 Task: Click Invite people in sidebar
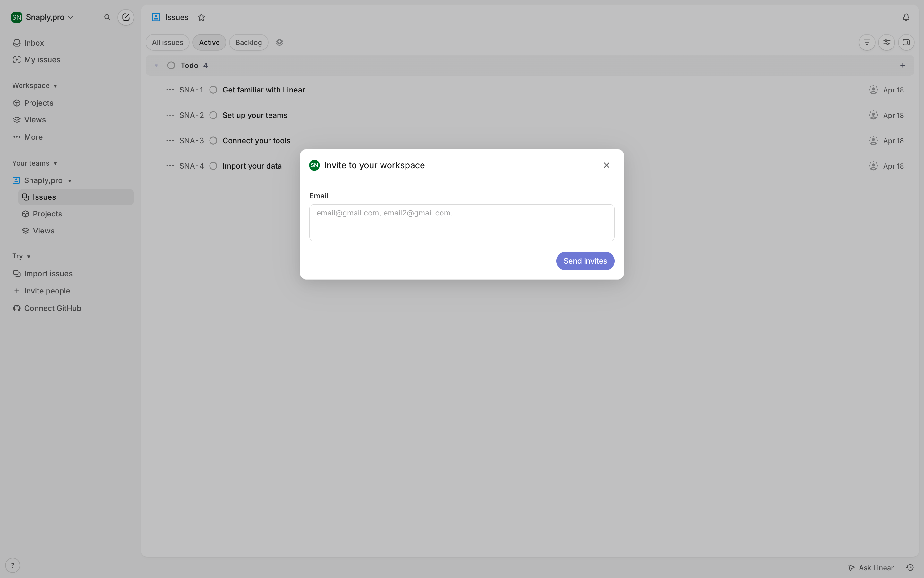tap(42, 291)
